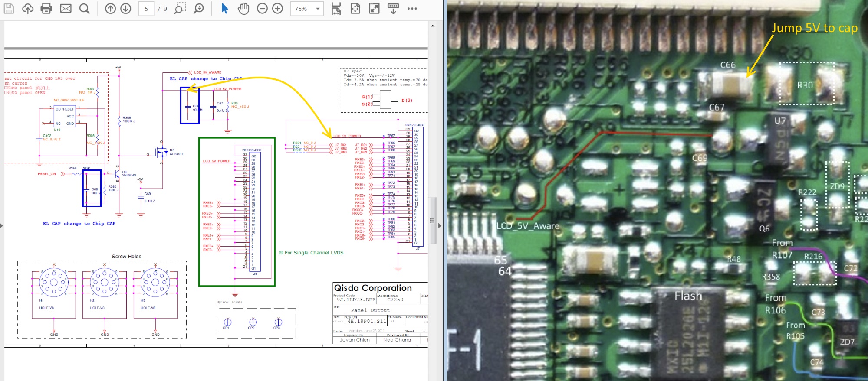Zoom out with the minus button
Viewport: 868px width, 381px height.
click(262, 9)
